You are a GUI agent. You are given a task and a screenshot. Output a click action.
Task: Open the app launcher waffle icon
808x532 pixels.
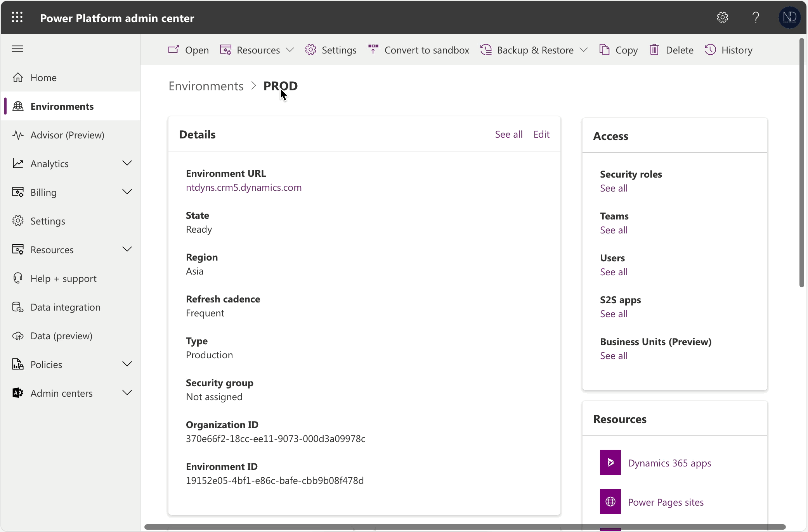[17, 17]
